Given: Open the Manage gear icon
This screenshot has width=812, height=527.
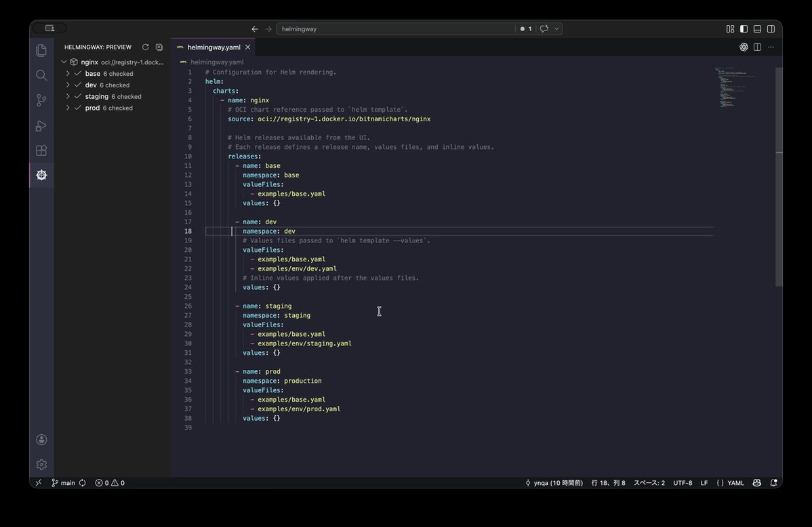Looking at the screenshot, I should [41, 465].
